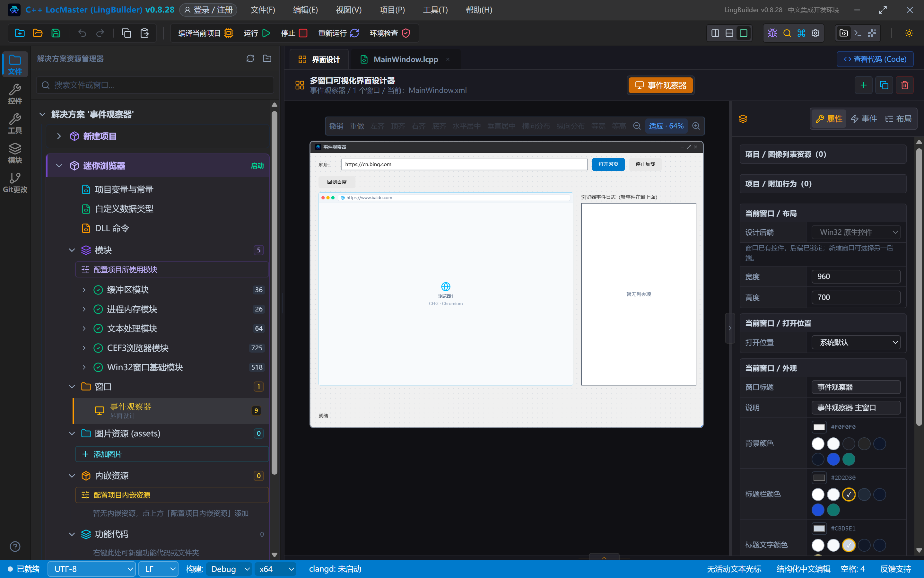
Task: Click the save icon in toolbar
Action: pyautogui.click(x=56, y=33)
